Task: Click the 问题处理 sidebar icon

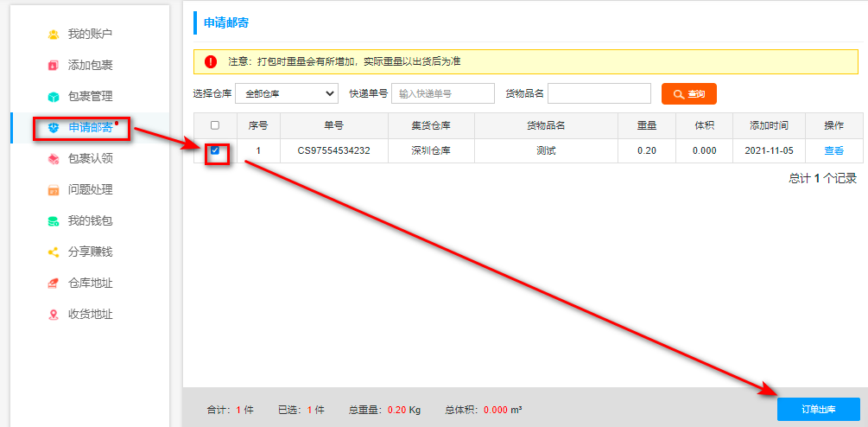Action: 54,190
